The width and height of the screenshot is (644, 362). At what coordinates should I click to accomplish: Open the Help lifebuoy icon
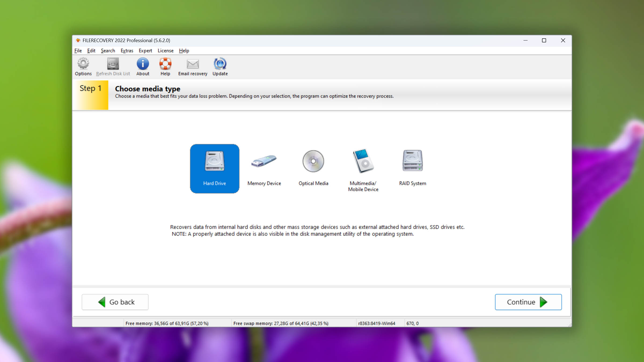[x=165, y=64]
